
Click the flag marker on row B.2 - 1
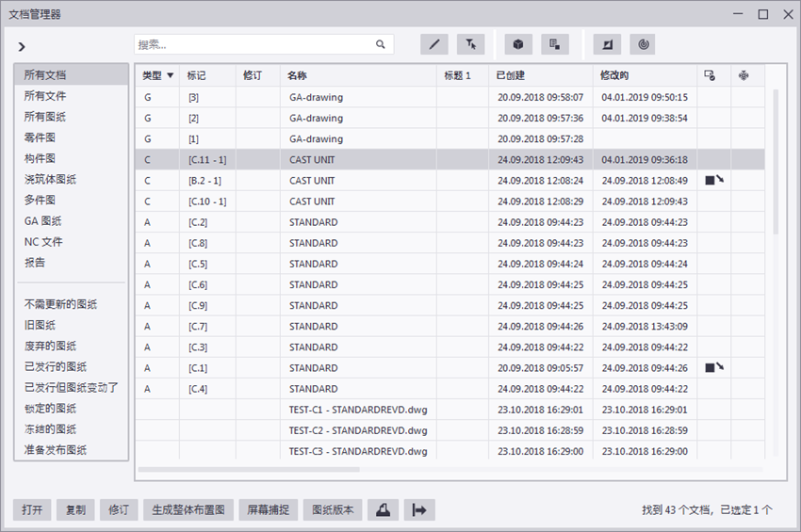tap(713, 180)
